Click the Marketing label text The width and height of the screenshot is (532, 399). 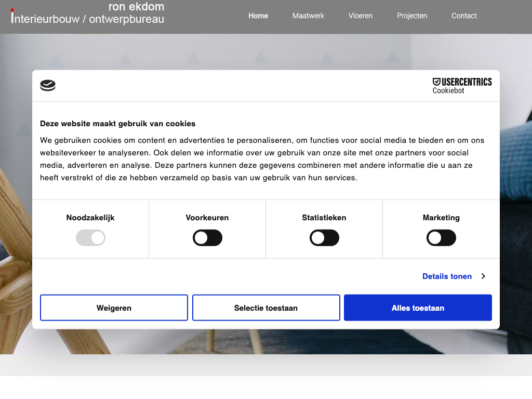coord(441,218)
